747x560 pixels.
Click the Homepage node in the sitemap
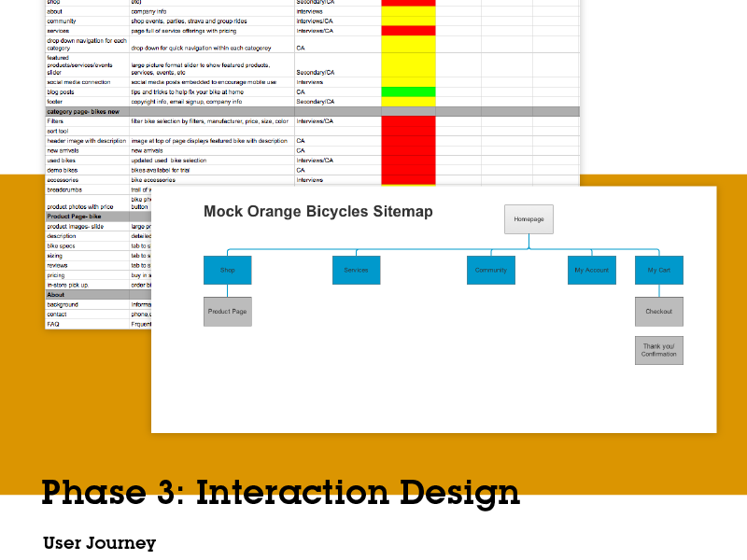point(529,219)
